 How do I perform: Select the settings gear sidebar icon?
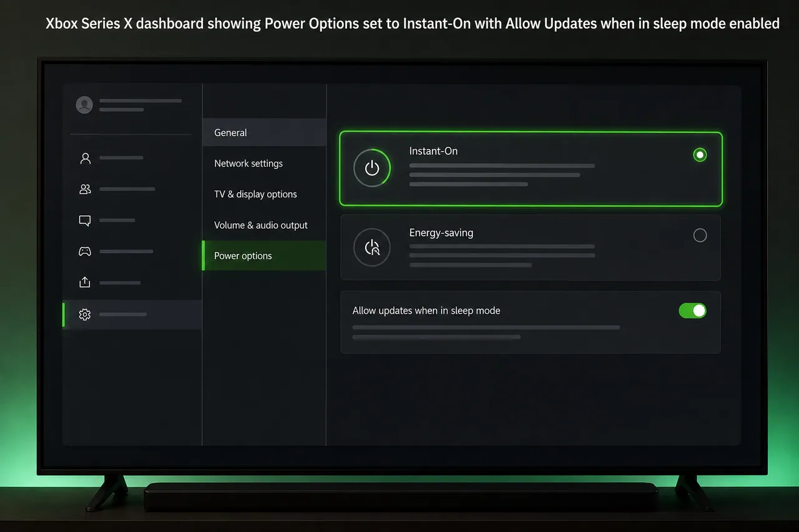click(85, 315)
